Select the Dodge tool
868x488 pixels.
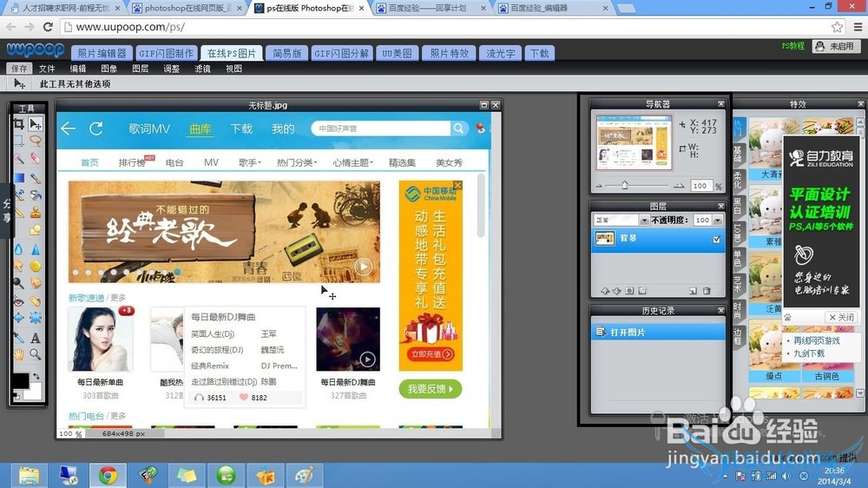18,283
